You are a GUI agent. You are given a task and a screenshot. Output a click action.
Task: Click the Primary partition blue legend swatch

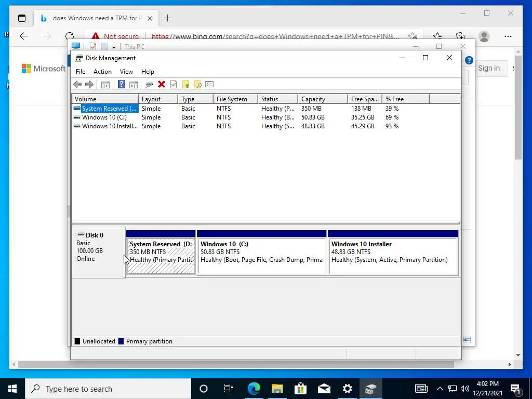[121, 341]
